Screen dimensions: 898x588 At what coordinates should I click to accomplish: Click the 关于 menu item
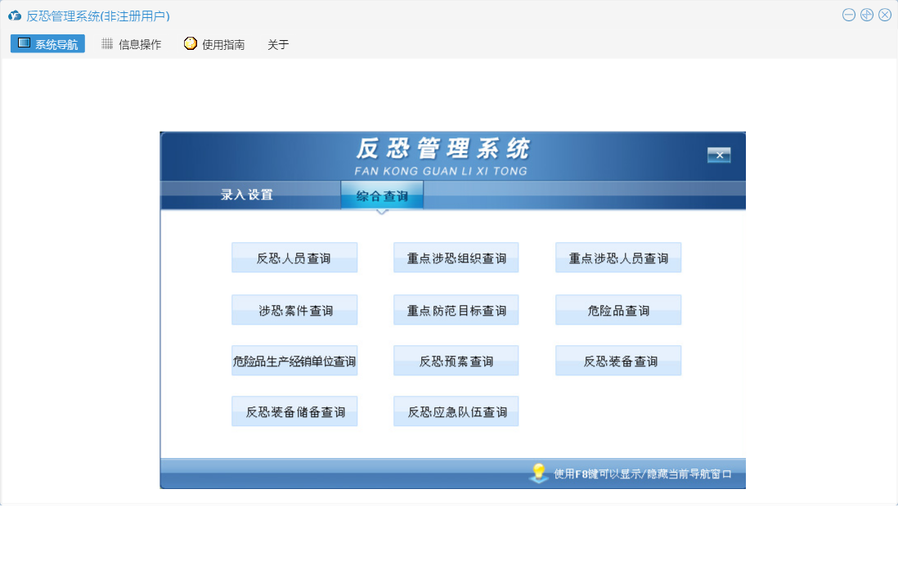click(x=278, y=44)
